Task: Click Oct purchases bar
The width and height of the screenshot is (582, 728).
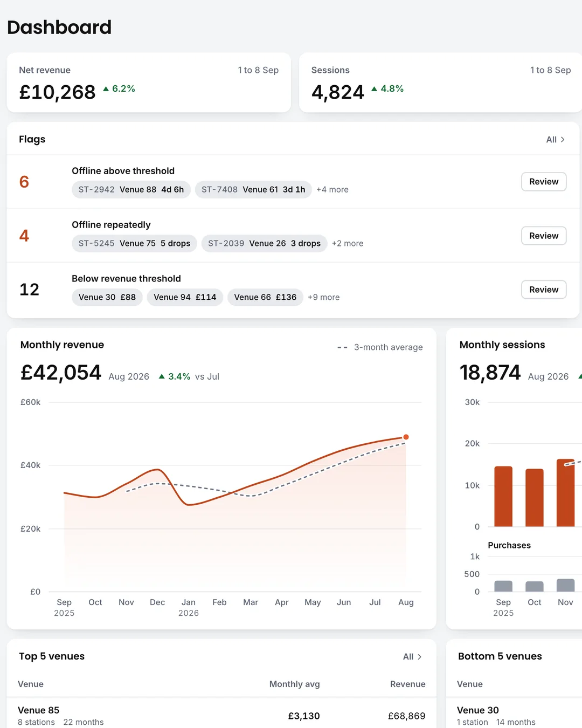Action: click(535, 586)
